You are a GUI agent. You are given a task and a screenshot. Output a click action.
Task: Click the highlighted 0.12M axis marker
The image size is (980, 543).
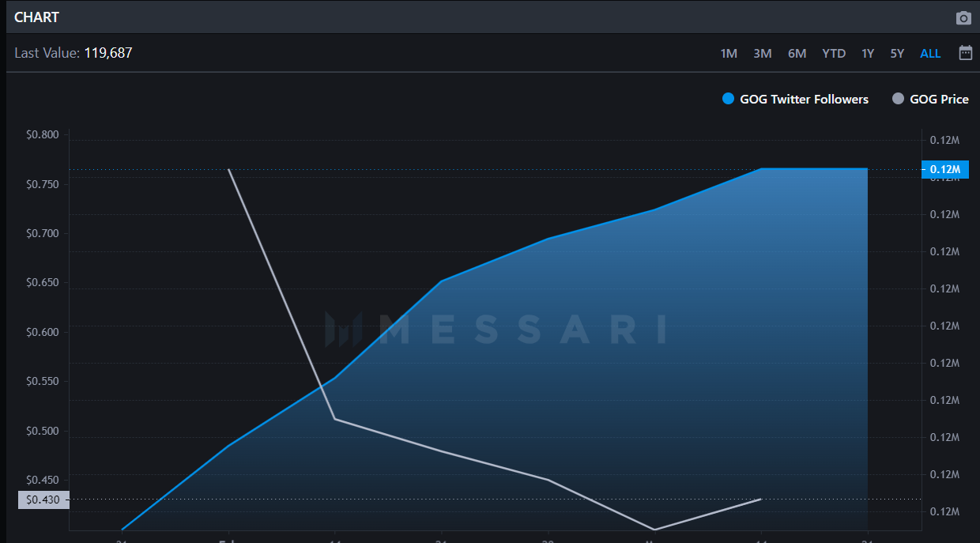(944, 169)
